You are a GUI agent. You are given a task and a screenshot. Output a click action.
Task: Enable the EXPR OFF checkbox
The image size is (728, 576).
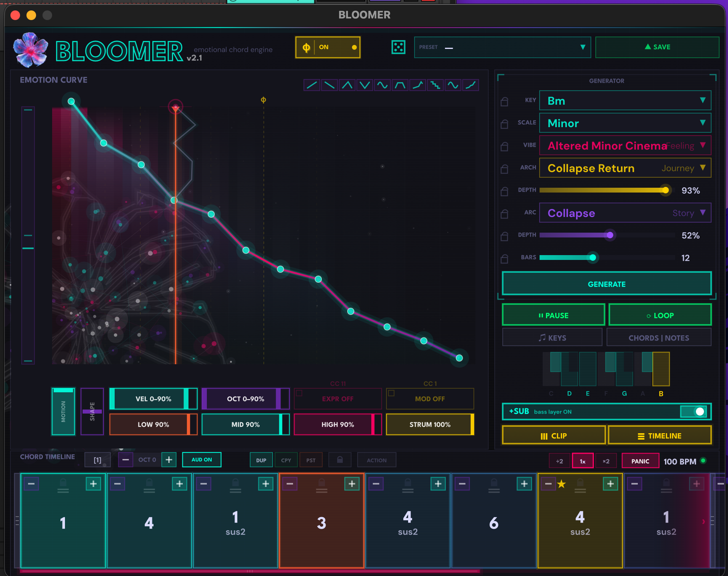click(x=299, y=393)
